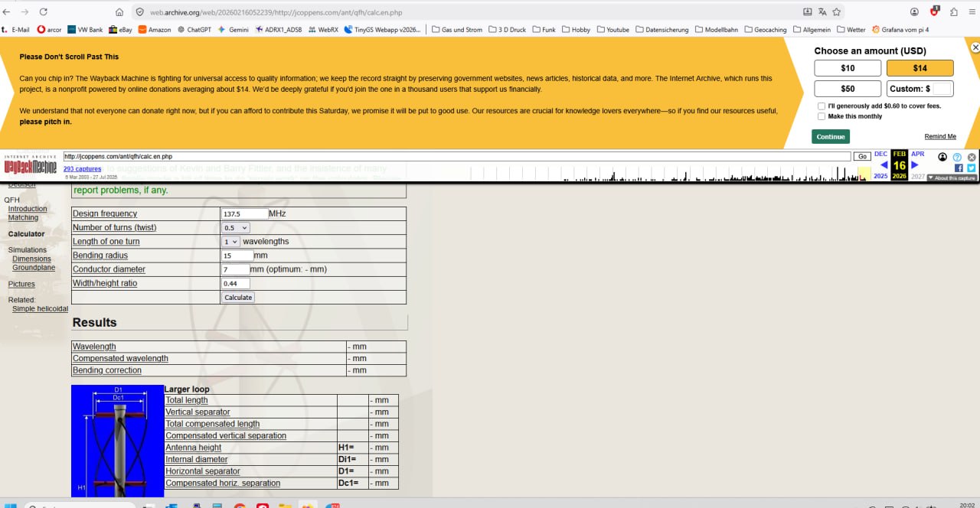Open Pictures in sidebar menu

(21, 285)
